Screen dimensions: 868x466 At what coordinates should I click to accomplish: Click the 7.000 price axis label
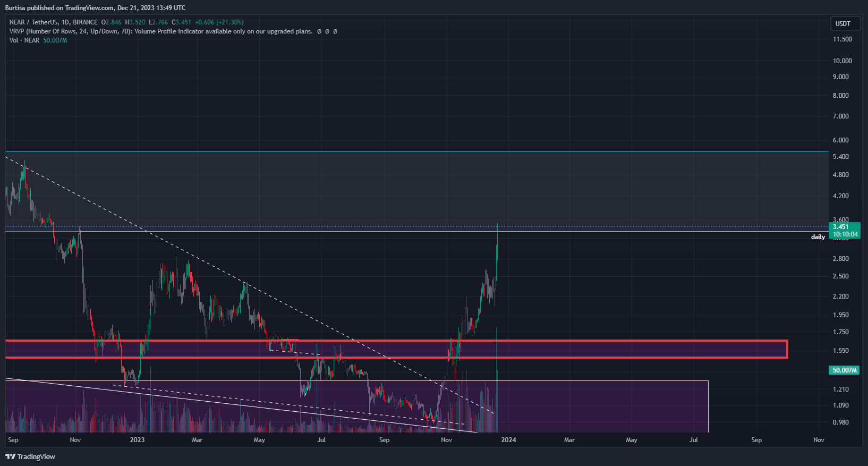[x=841, y=116]
